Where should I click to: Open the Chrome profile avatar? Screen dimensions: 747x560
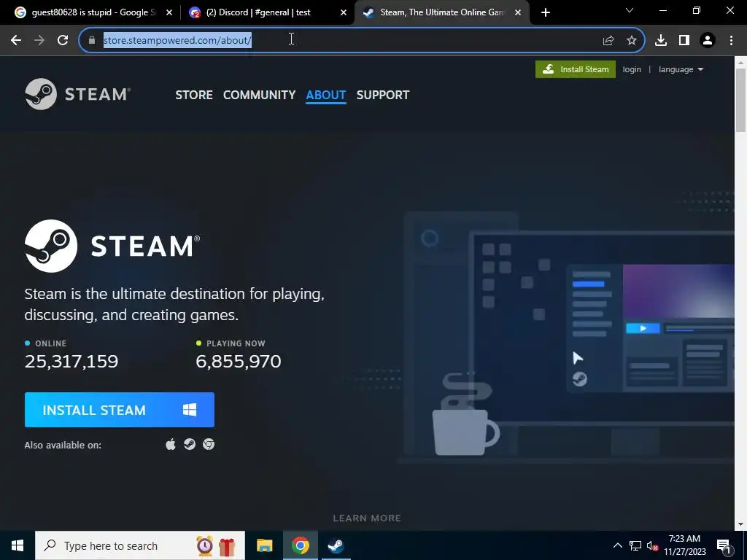[x=708, y=41]
